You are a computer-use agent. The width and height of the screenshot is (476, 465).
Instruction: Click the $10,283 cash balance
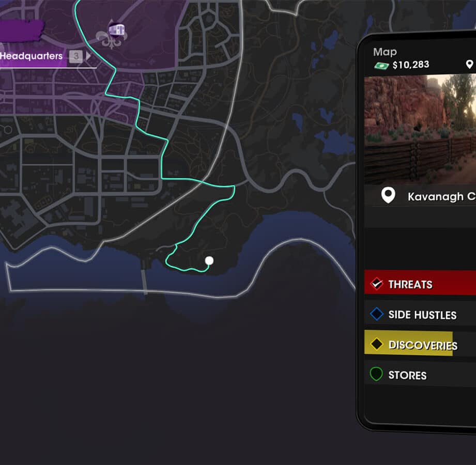tap(411, 65)
